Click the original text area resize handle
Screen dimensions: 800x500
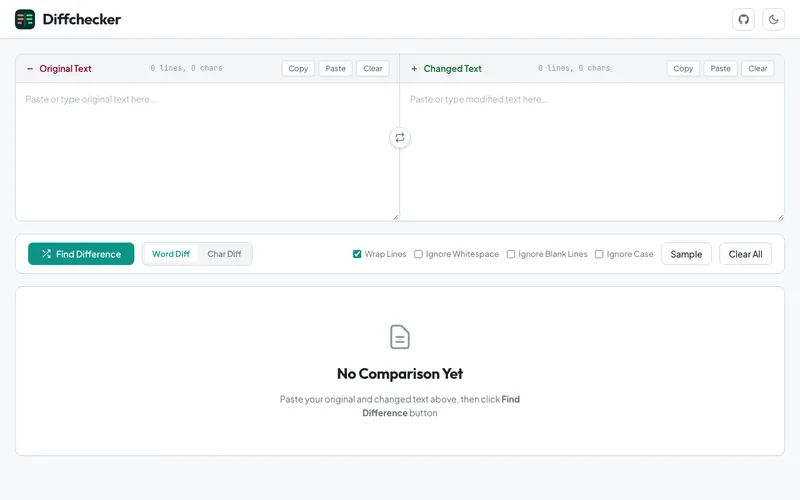(x=396, y=217)
